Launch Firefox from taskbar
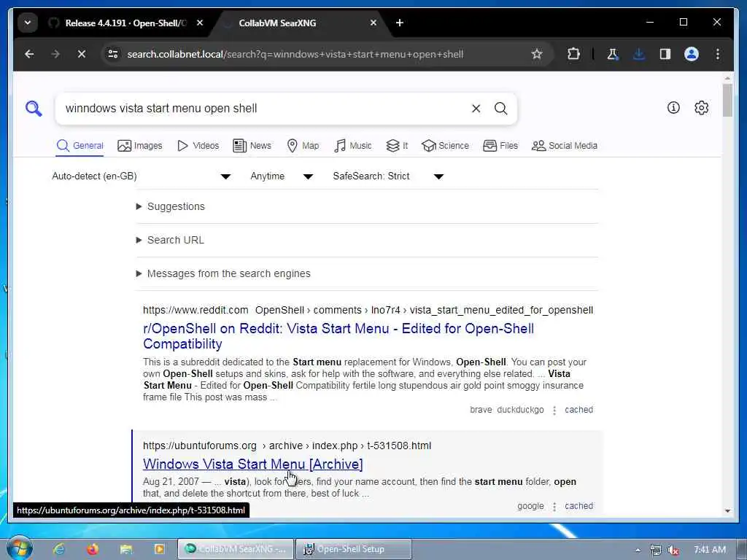This screenshot has width=747, height=560. 93,549
